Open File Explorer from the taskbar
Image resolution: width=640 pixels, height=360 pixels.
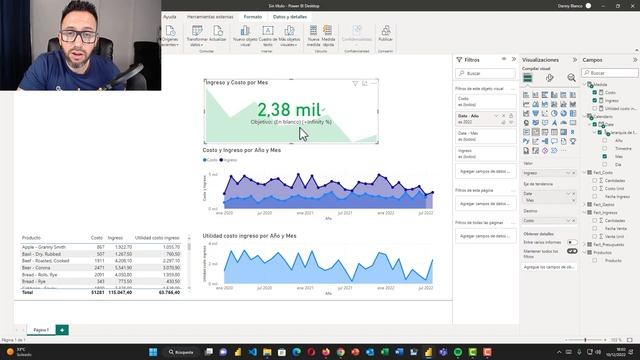click(x=267, y=352)
